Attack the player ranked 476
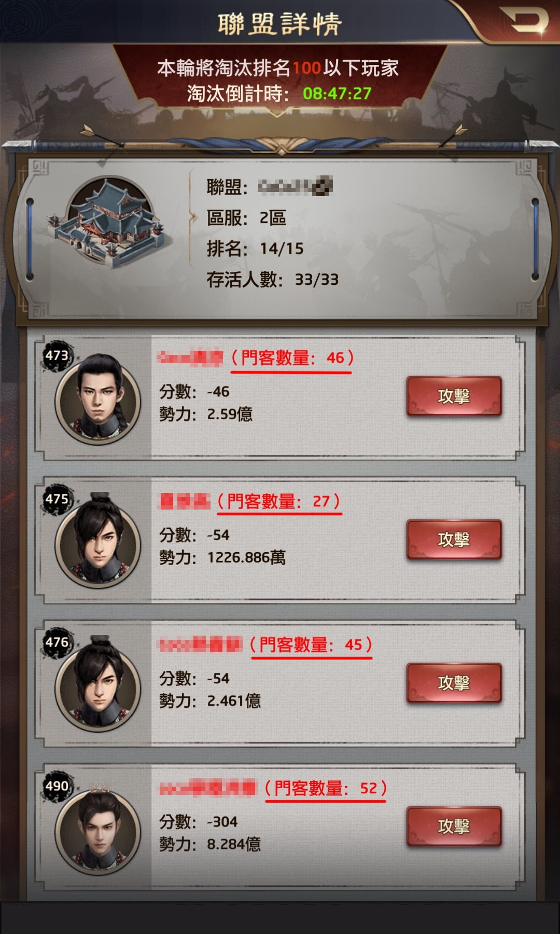This screenshot has height=934, width=560. pyautogui.click(x=454, y=683)
